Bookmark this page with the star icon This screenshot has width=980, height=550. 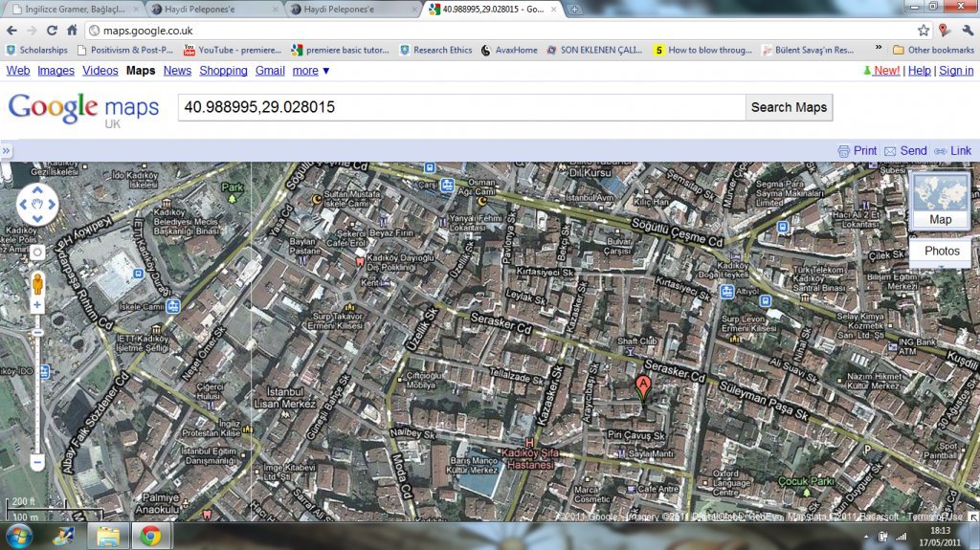point(924,30)
